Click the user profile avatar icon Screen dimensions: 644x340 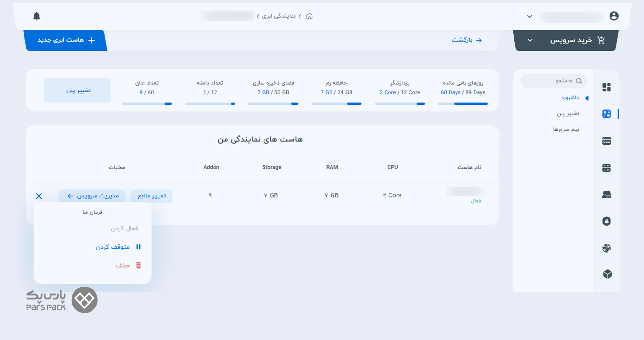614,16
